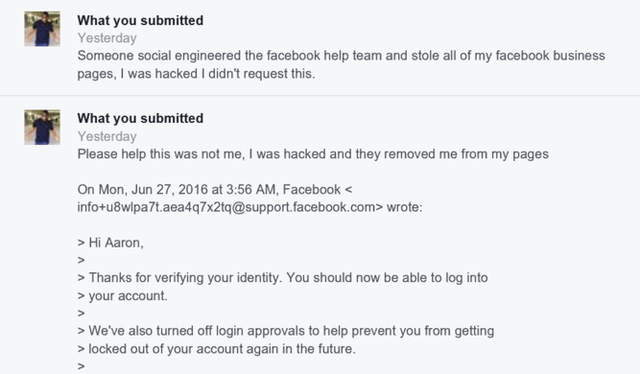Viewport: 640px width, 374px height.
Task: Click the divider line between the two messages
Action: tap(320, 96)
